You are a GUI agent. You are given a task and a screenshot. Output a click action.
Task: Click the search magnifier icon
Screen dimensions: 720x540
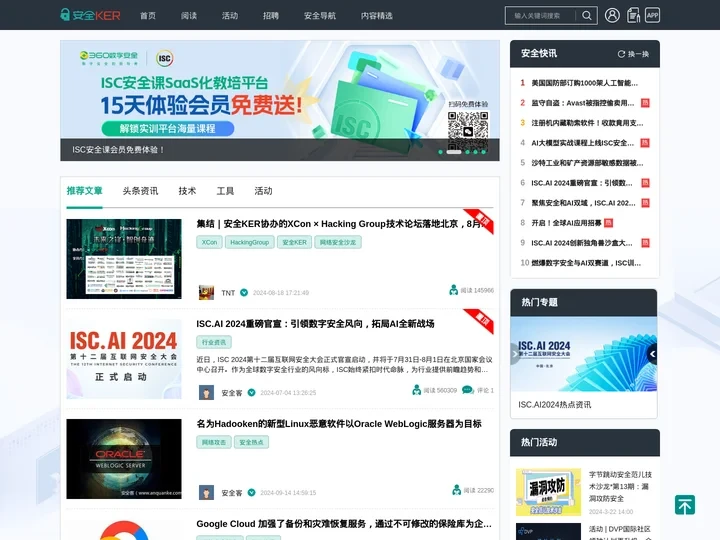click(x=586, y=16)
